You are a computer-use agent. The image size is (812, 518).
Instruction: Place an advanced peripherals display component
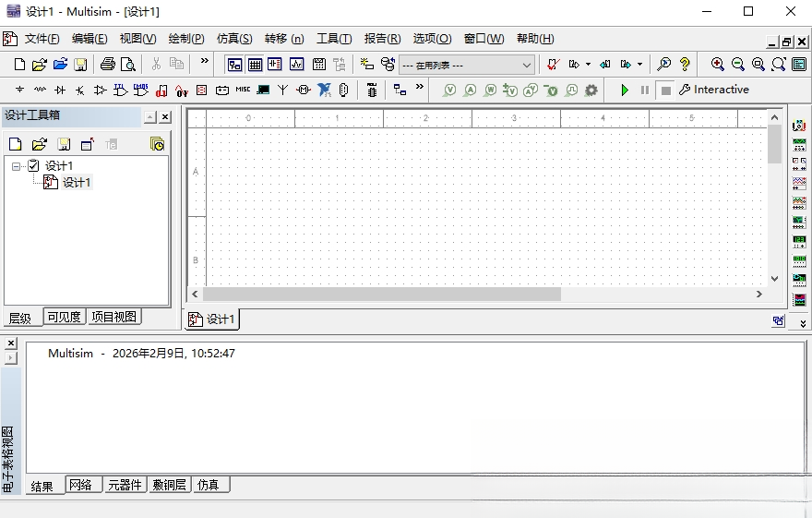point(263,90)
